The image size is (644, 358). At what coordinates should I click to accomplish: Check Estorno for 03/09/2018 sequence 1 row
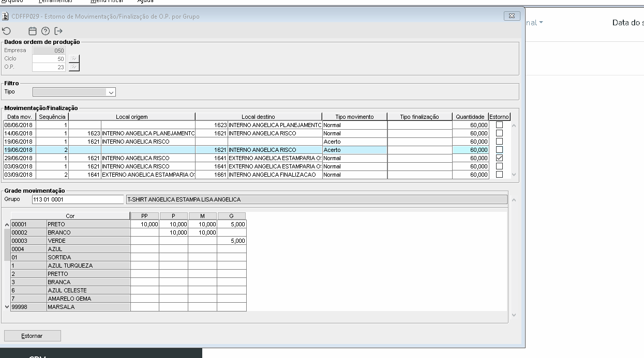click(499, 166)
